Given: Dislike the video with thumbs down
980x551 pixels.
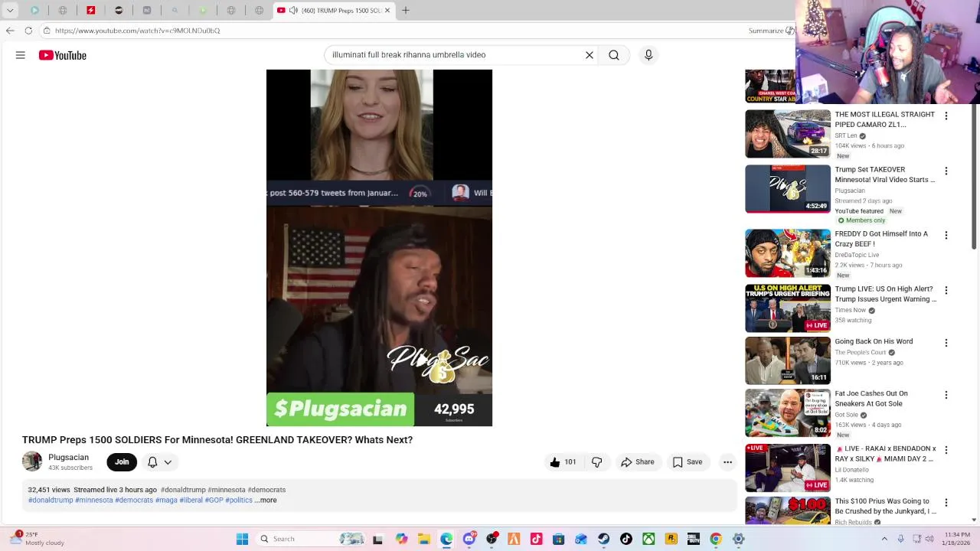Looking at the screenshot, I should 597,462.
